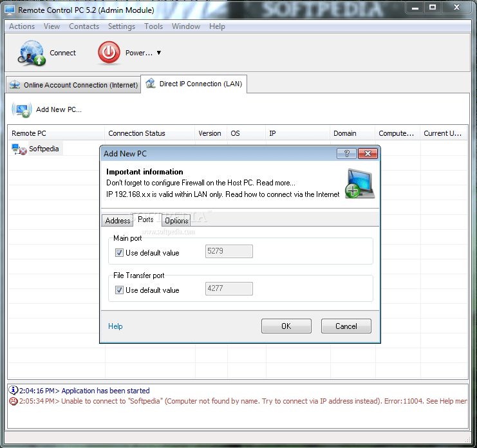Select the Ports tab in dialog
This screenshot has height=448, width=477.
[145, 219]
